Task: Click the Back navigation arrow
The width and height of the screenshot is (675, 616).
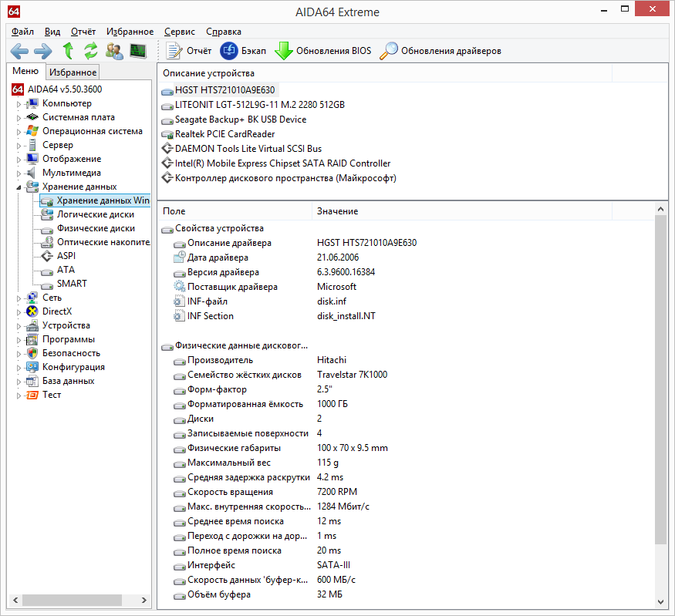Action: pyautogui.click(x=19, y=51)
